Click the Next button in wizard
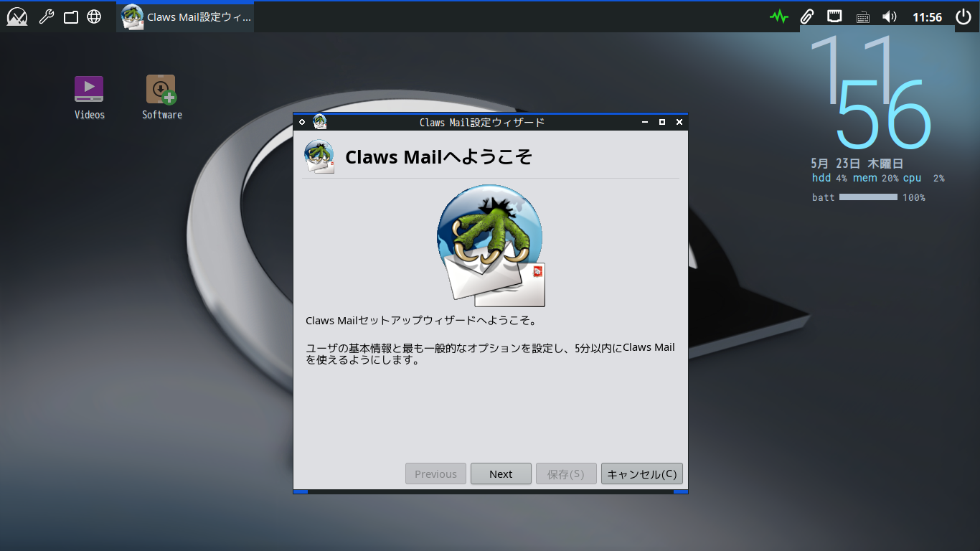 (x=501, y=474)
